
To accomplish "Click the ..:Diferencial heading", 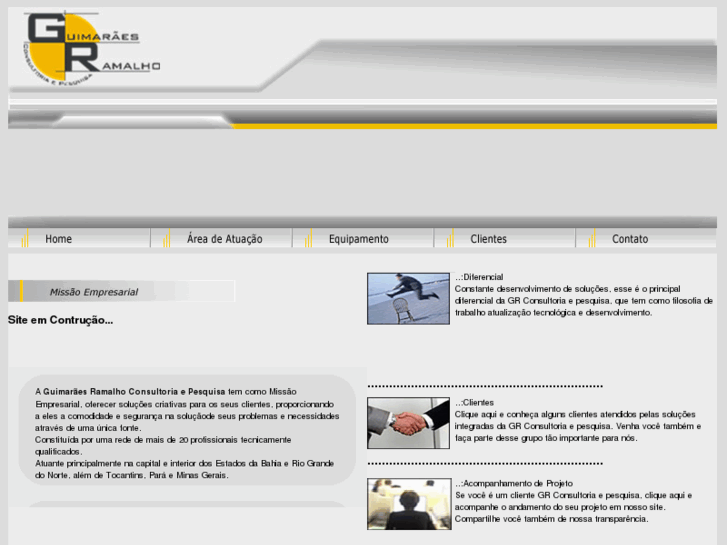I will (x=479, y=277).
